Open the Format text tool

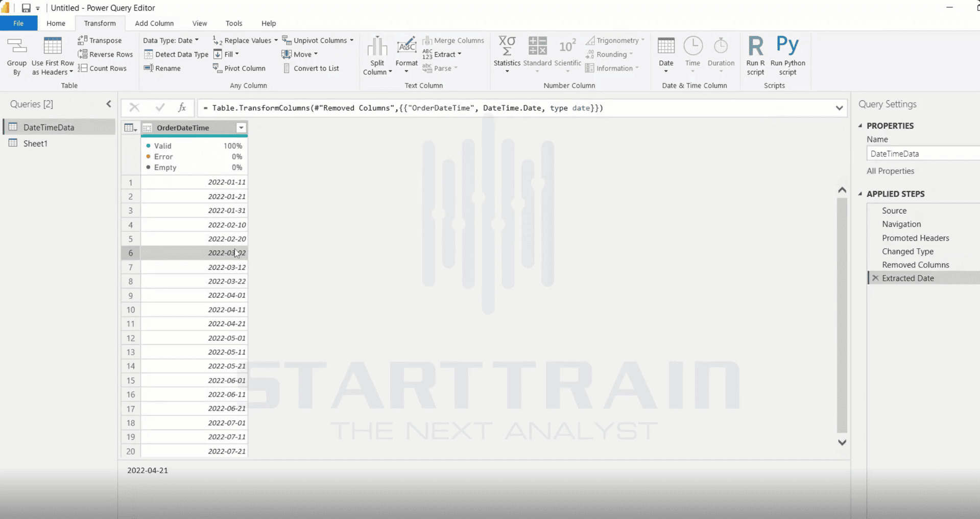407,55
